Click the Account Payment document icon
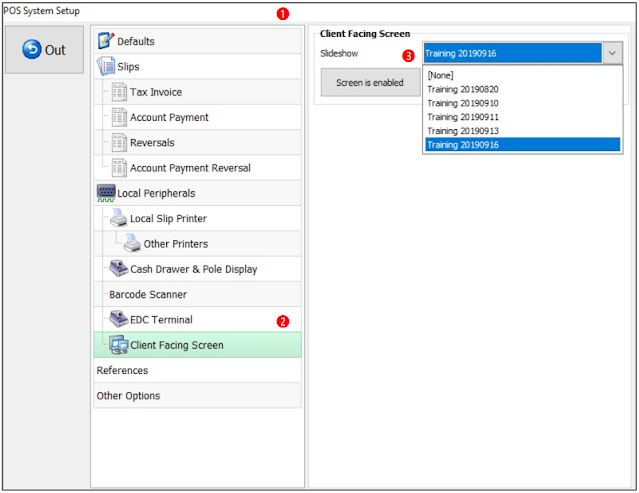The image size is (639, 493). pos(119,117)
